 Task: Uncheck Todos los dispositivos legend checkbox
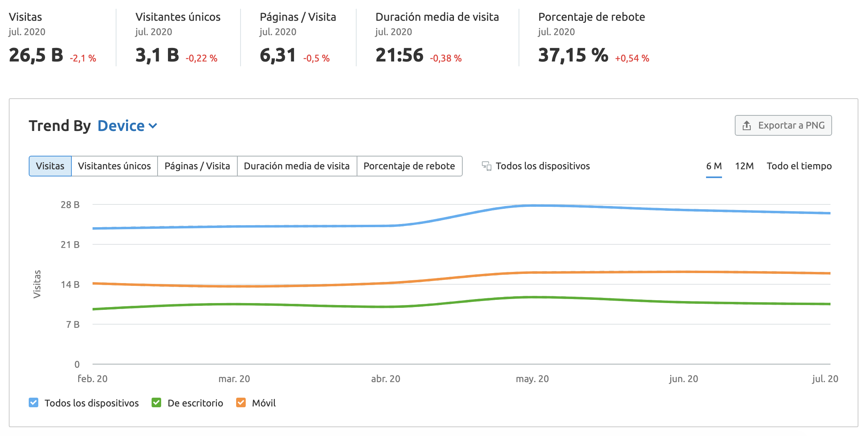pos(34,402)
